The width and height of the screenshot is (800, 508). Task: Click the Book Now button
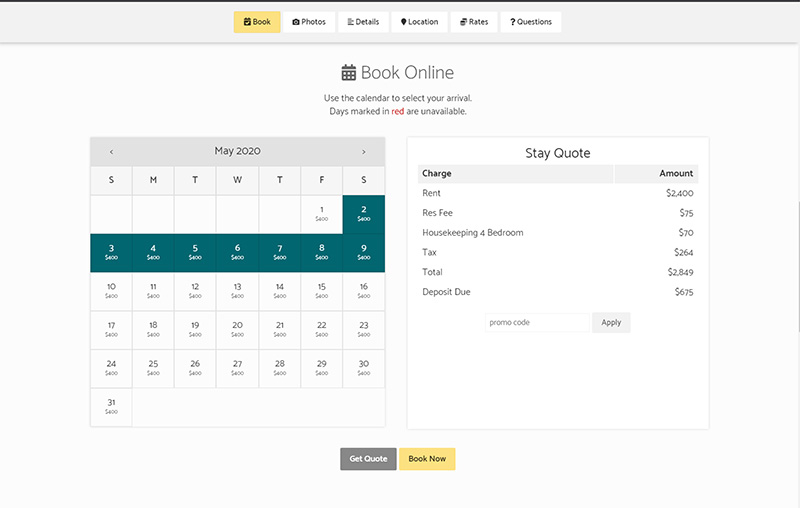tap(427, 459)
